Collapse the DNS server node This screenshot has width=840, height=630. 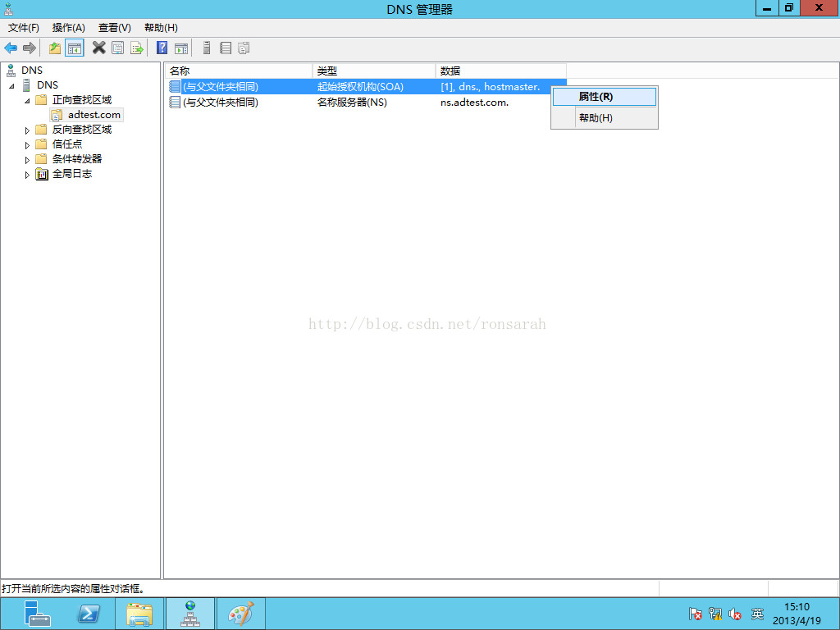(11, 85)
